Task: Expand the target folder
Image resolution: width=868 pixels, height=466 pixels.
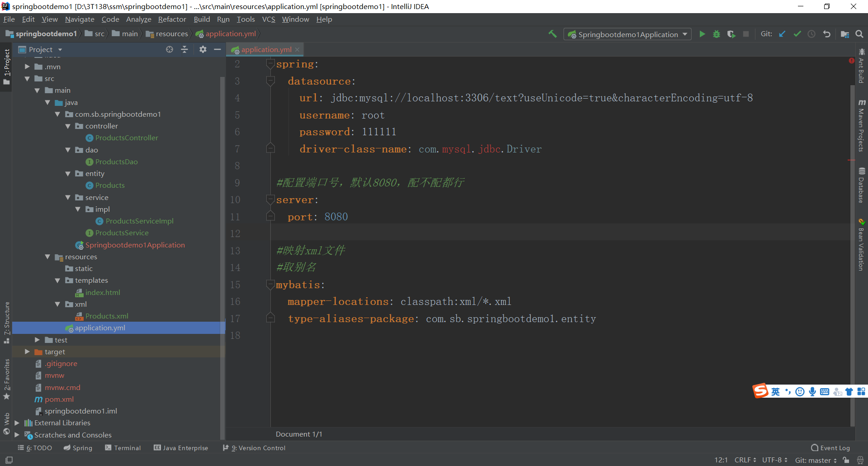Action: [x=27, y=352]
